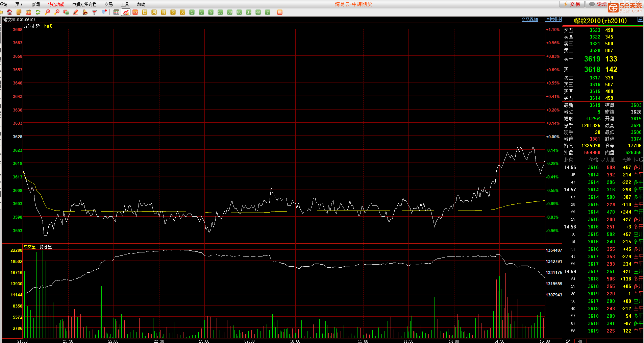This screenshot has width=644, height=343.
Task: Click the 14:56 trade tick row
Action: 603,167
